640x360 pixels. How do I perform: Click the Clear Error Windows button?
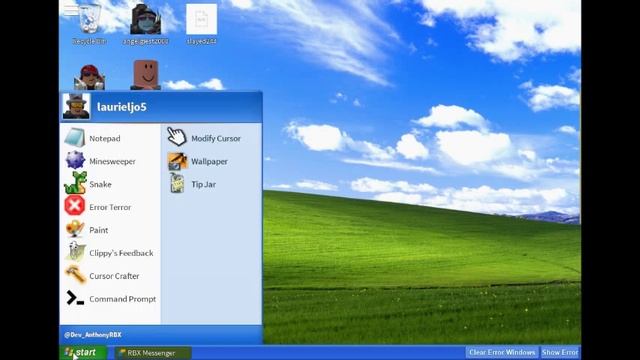click(502, 352)
